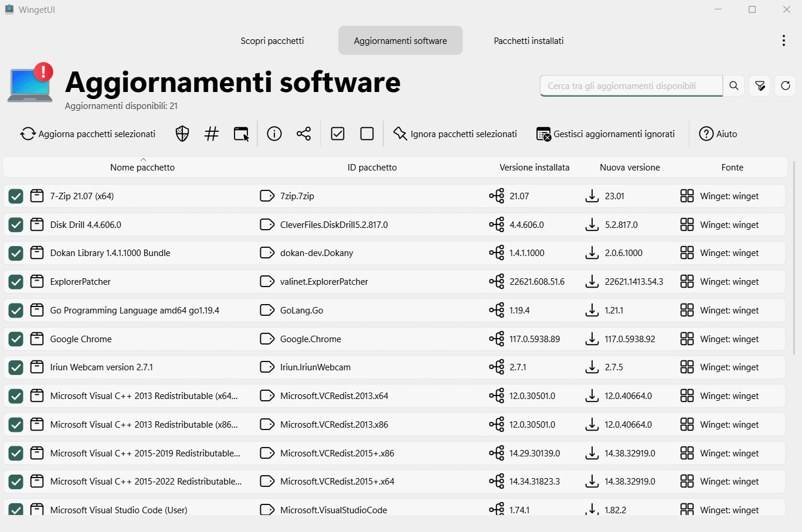Screen dimensions: 802x532
Task: Click download icon beside 23.01
Action: 592,196
